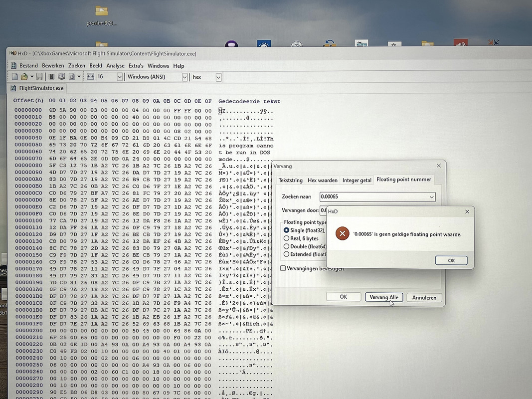Open the Windows (ANSI) charset dropdown
532x399 pixels.
[184, 77]
